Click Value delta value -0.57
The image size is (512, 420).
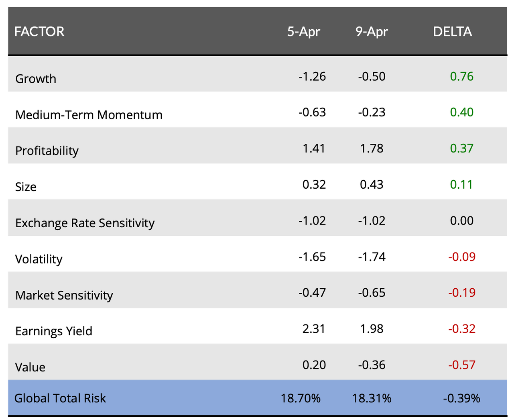pyautogui.click(x=461, y=365)
